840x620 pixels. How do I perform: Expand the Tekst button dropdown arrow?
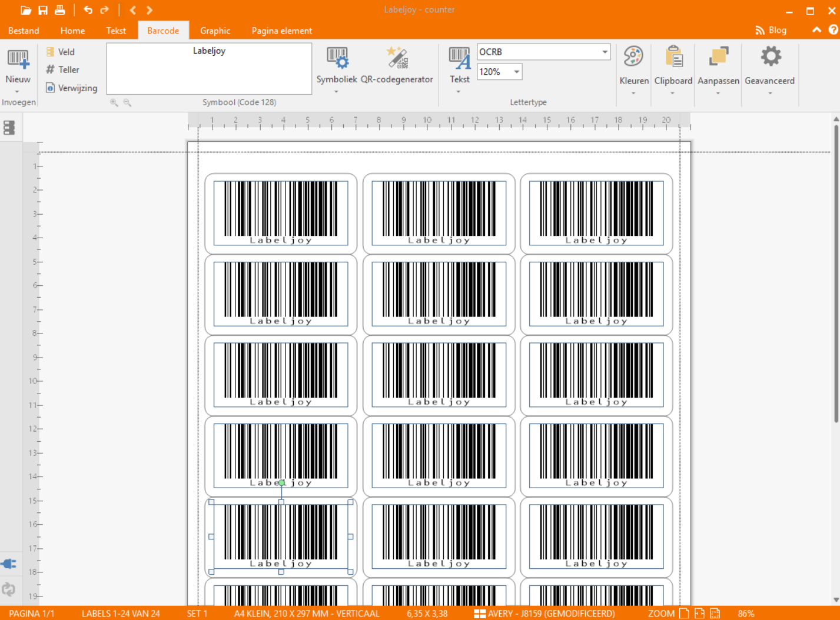pyautogui.click(x=459, y=92)
